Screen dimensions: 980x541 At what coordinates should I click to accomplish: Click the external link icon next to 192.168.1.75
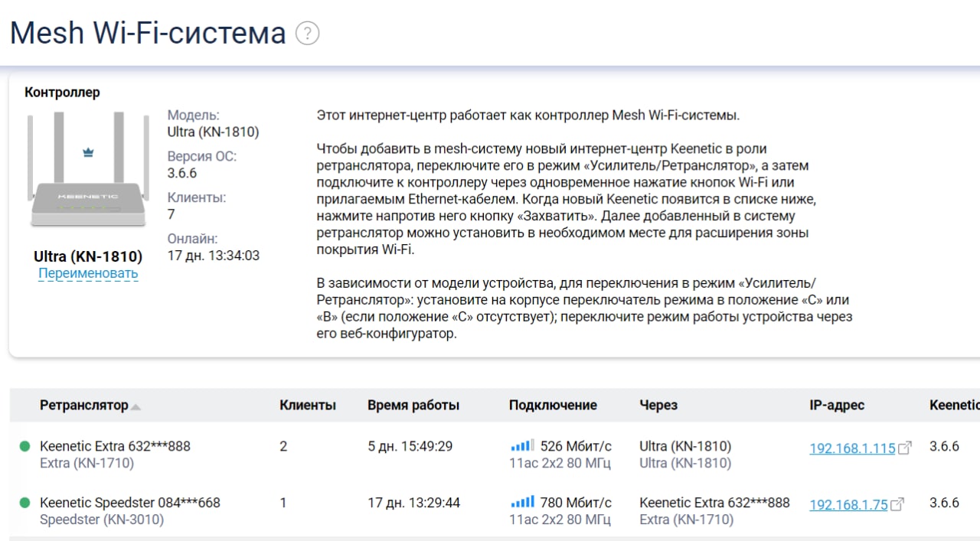pos(897,504)
